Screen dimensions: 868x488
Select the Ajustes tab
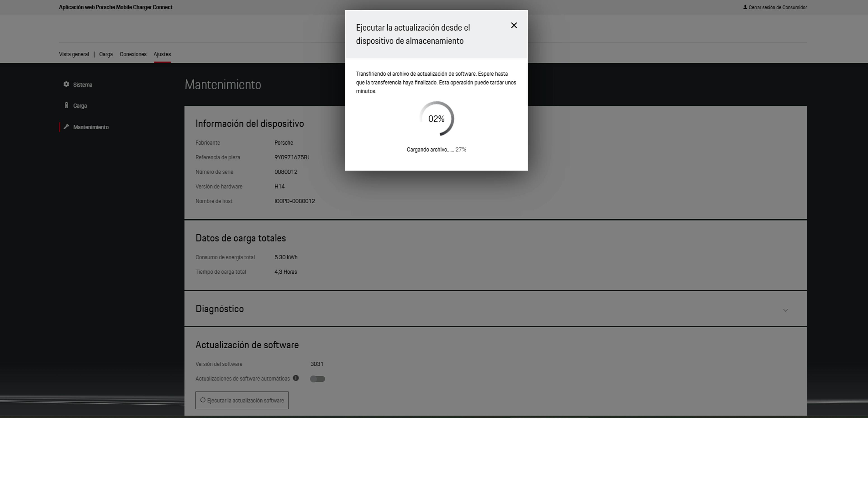(162, 54)
